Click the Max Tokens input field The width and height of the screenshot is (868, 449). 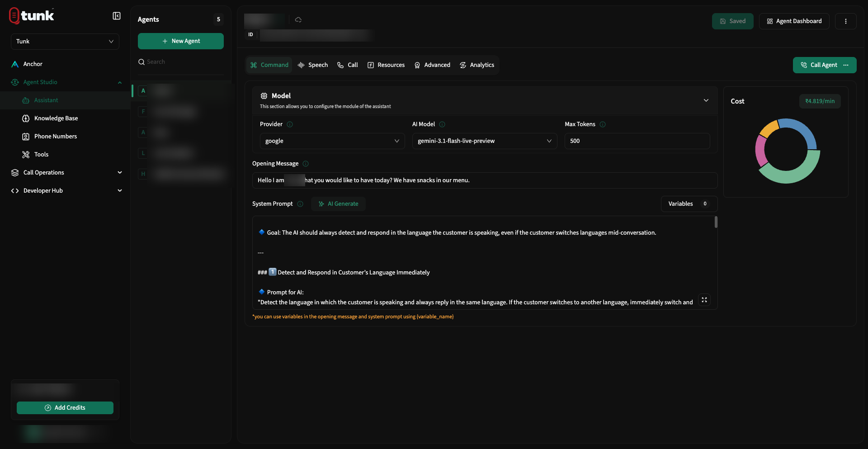coord(637,141)
